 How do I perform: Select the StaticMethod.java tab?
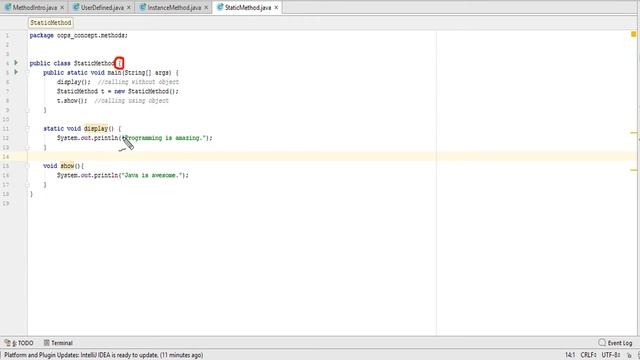click(248, 7)
